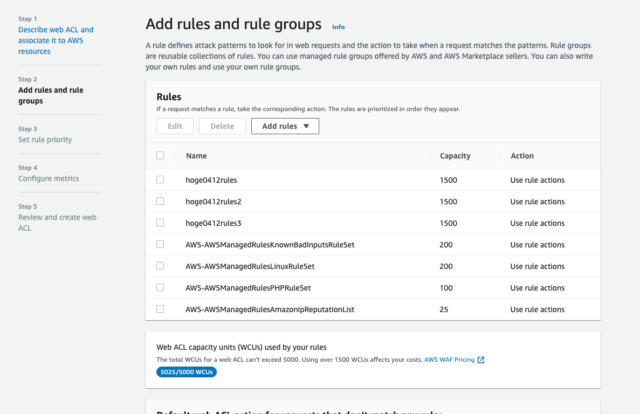Click Web ACL capacity units heading
Screen dimensions: 640x414
click(x=241, y=347)
